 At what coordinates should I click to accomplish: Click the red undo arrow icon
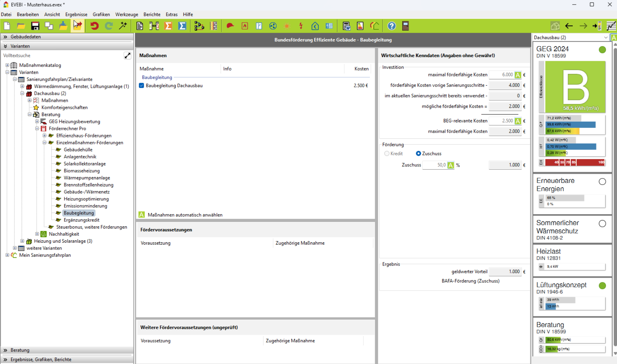95,26
